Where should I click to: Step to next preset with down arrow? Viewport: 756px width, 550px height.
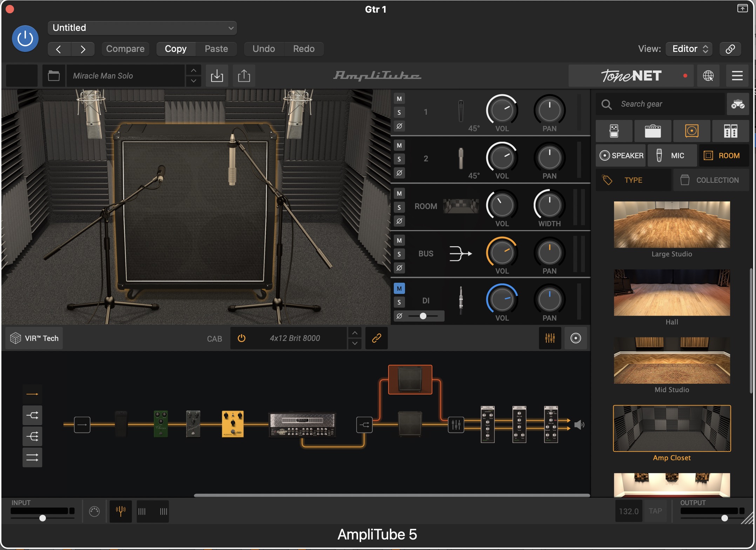(194, 81)
